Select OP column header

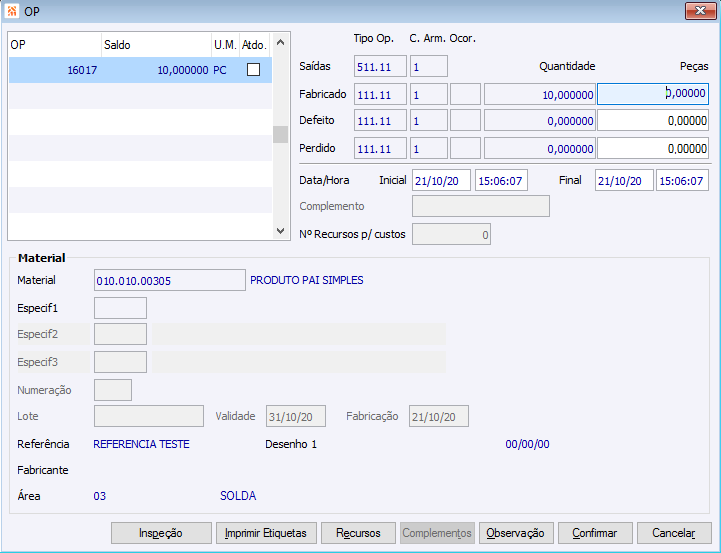point(55,45)
